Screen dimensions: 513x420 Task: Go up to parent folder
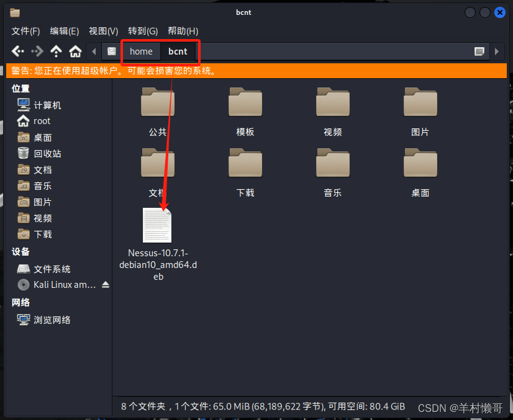pos(57,51)
